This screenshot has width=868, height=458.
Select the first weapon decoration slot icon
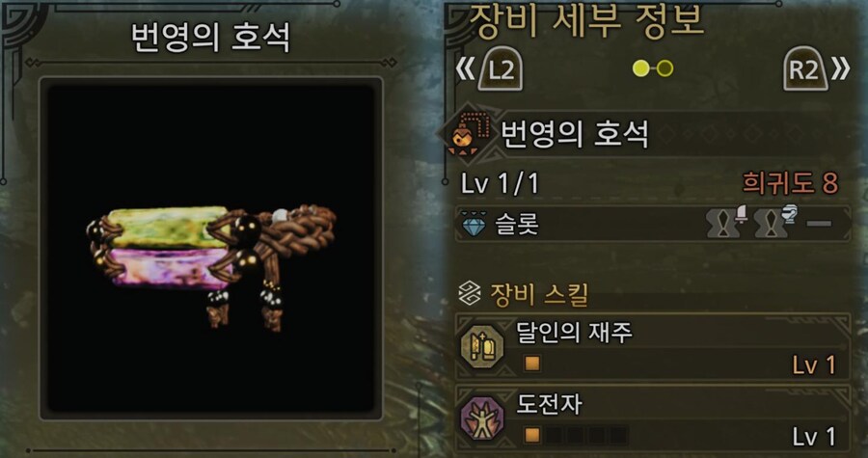coord(726,222)
